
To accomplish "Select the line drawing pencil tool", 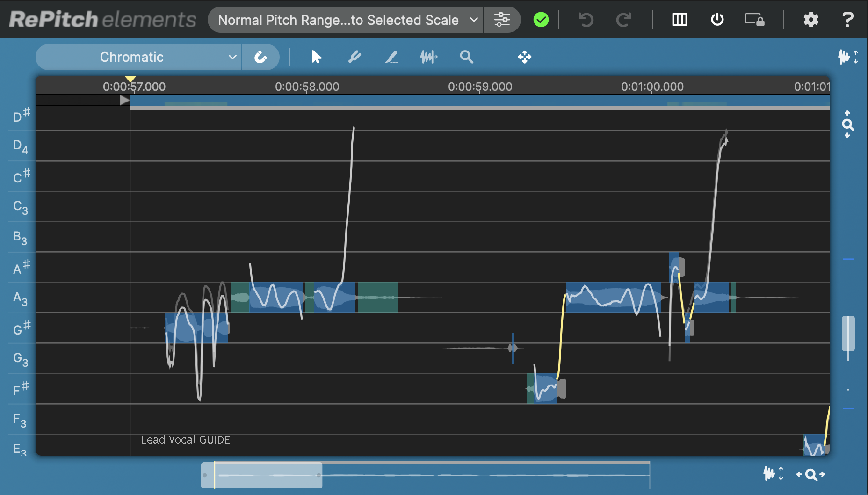I will (x=391, y=57).
